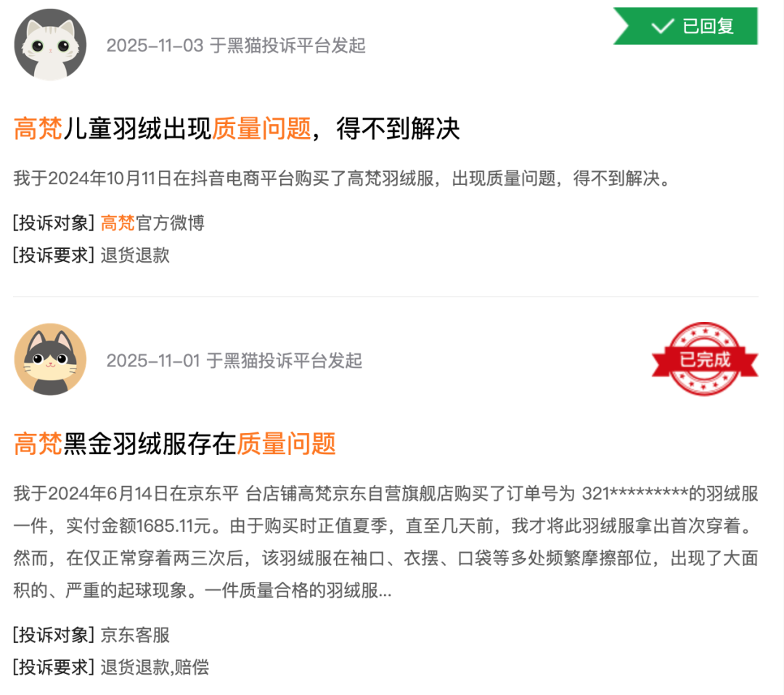Click highlighted 质量问题 keyword in second title
Image resolution: width=784 pixels, height=695 pixels.
point(286,444)
